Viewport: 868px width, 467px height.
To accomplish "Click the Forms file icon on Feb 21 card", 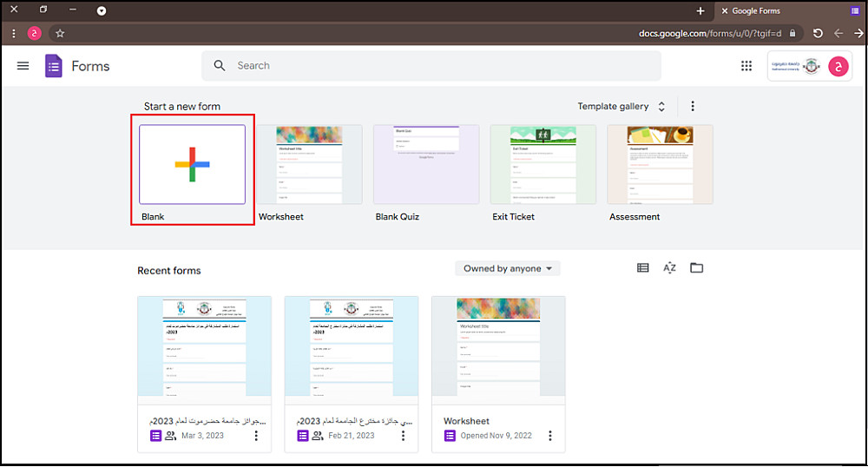I will (302, 436).
